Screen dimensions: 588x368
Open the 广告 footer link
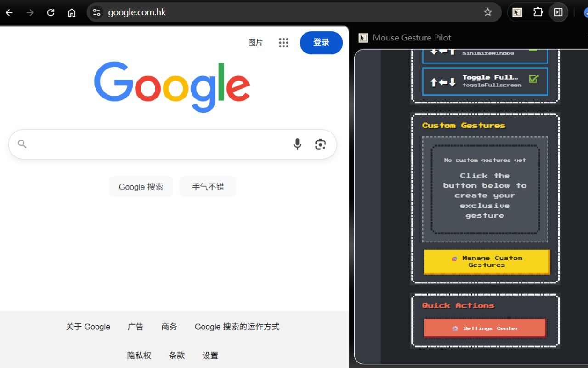point(136,327)
